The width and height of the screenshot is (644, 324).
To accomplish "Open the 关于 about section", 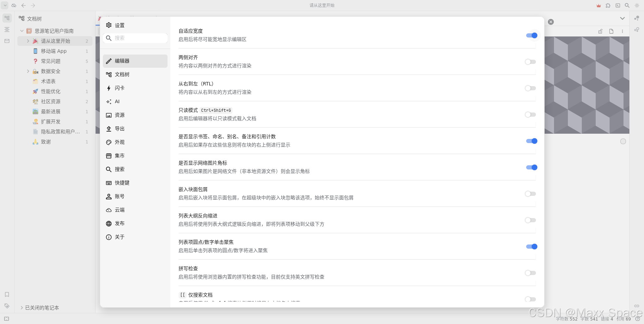I will click(135, 237).
